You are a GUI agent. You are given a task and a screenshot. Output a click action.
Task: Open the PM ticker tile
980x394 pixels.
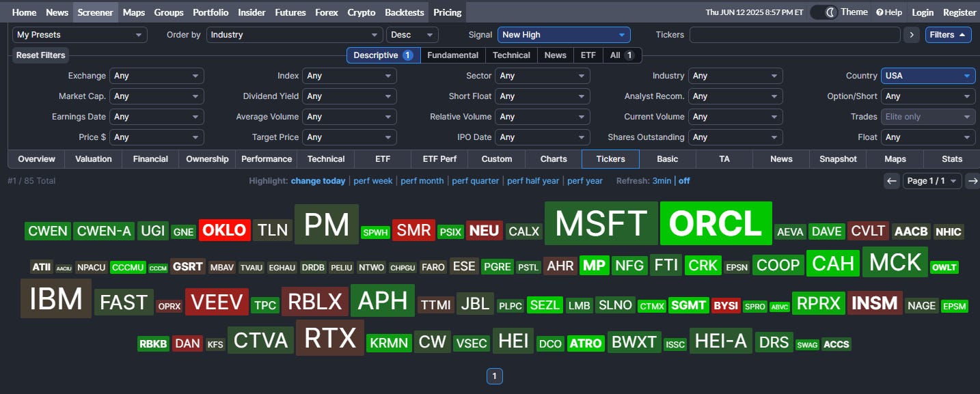327,224
